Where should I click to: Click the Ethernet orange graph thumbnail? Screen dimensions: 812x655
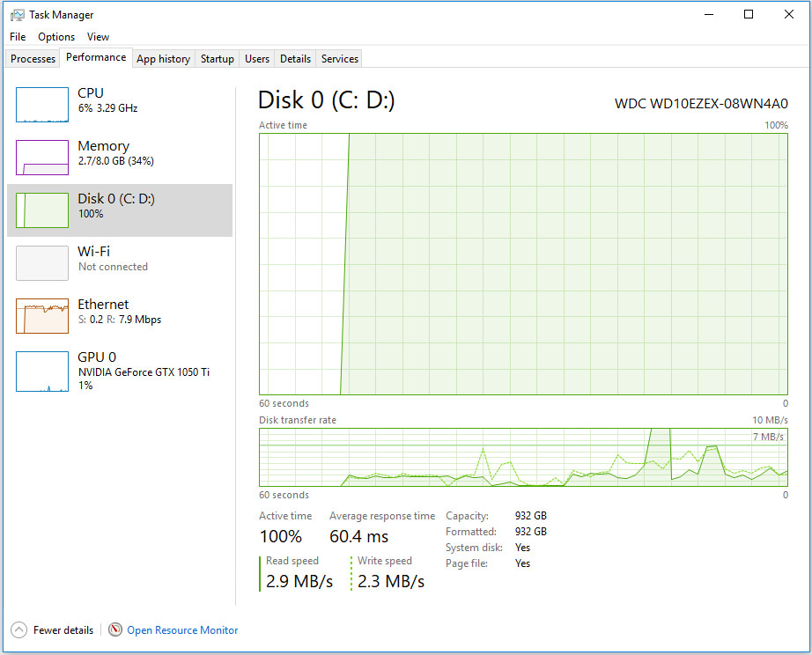coord(41,316)
